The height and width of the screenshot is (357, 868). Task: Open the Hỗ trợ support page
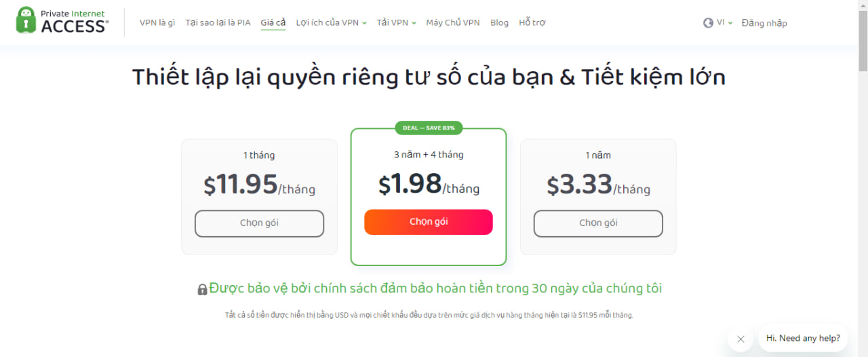(532, 22)
